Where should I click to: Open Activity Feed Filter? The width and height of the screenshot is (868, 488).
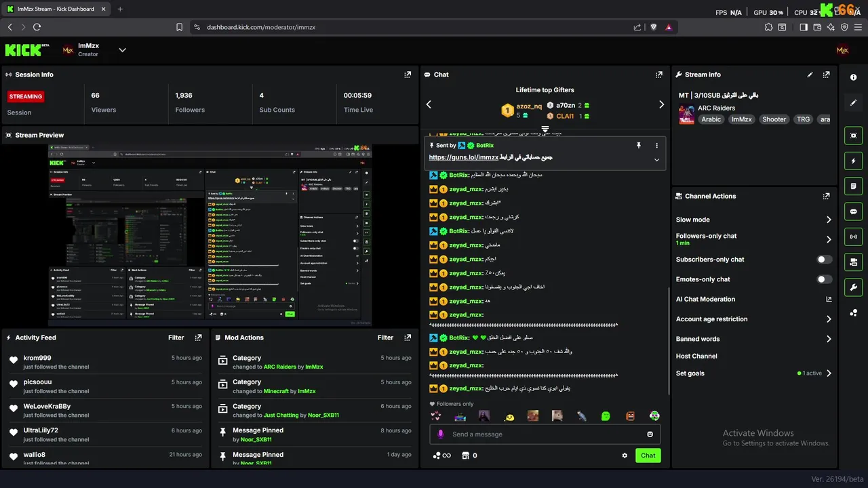176,338
